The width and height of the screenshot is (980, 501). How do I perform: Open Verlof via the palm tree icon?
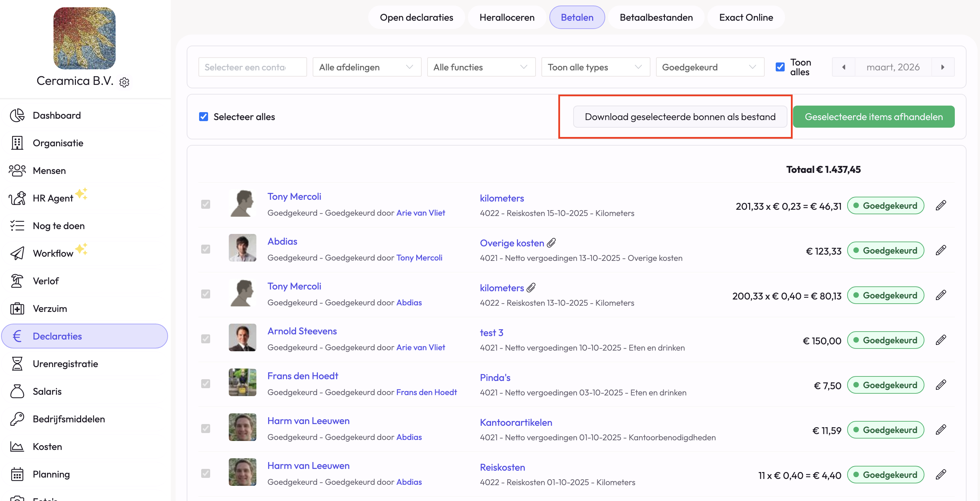17,281
